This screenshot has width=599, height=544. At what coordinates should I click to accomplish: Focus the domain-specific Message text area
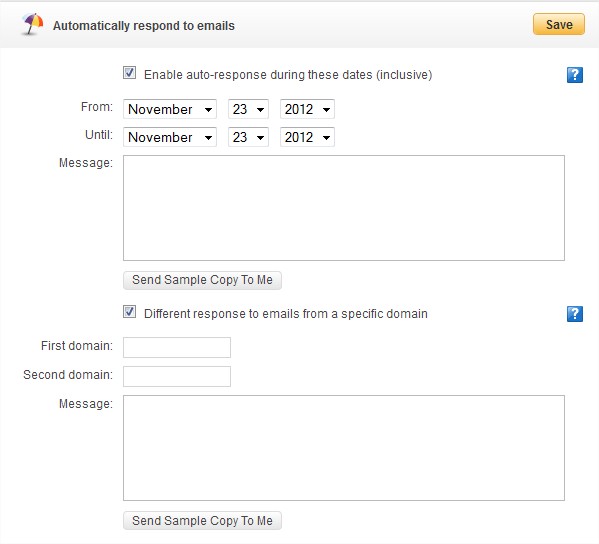coord(344,448)
